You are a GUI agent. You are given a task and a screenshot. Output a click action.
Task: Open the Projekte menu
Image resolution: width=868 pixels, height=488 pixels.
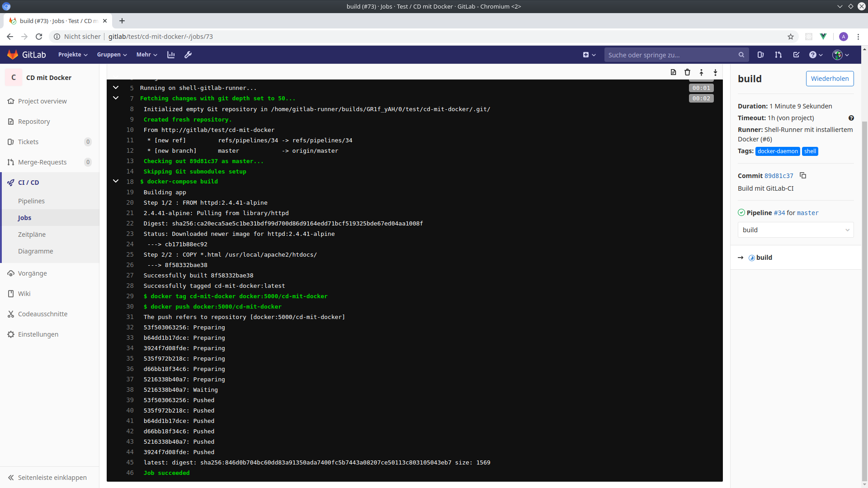tap(72, 55)
